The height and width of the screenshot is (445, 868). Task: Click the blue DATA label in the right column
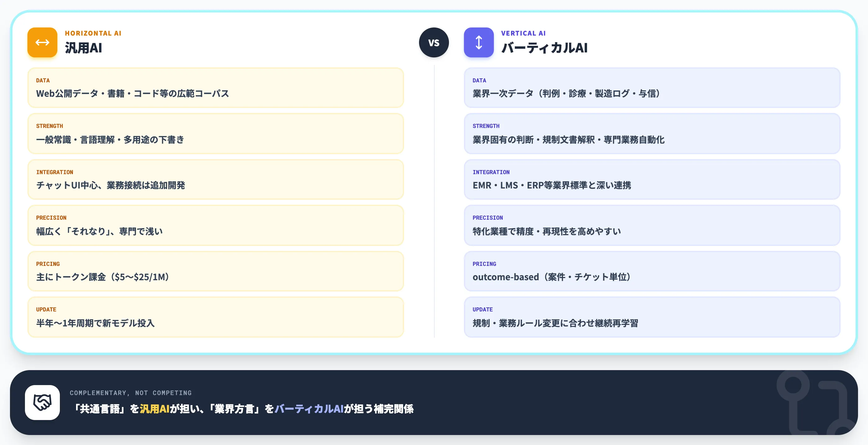(479, 80)
